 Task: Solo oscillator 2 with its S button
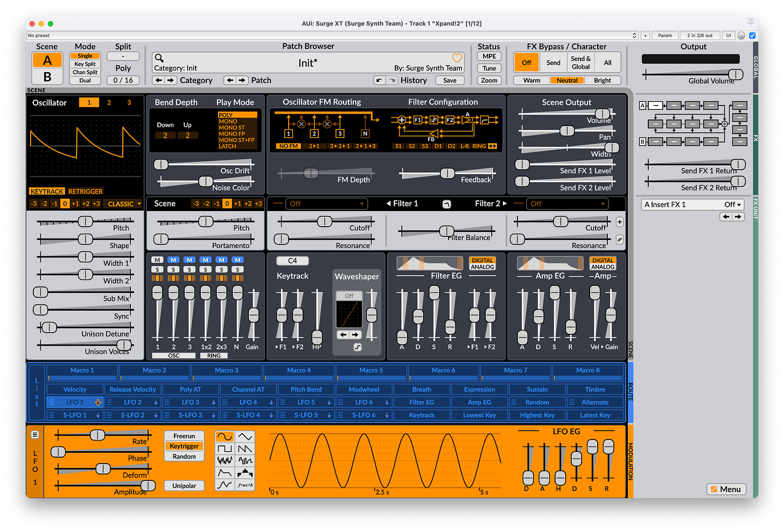click(173, 269)
